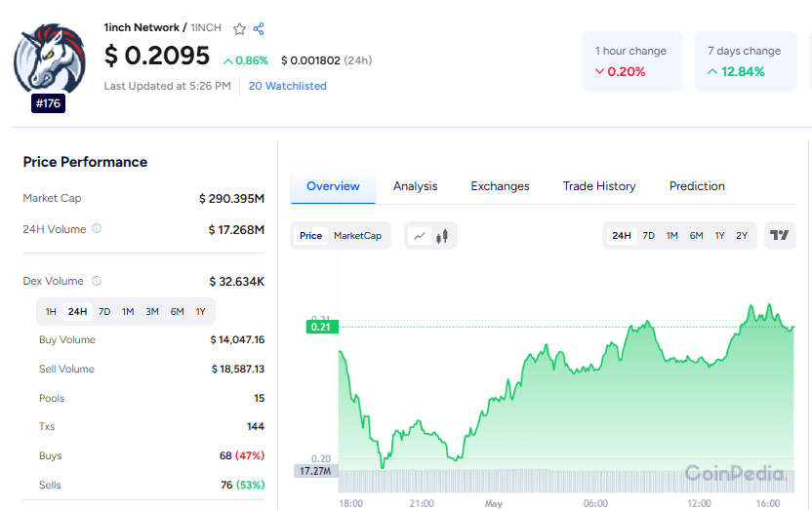Click the $ 32.634K Dex Volume value
The width and height of the screenshot is (812, 510).
click(236, 282)
